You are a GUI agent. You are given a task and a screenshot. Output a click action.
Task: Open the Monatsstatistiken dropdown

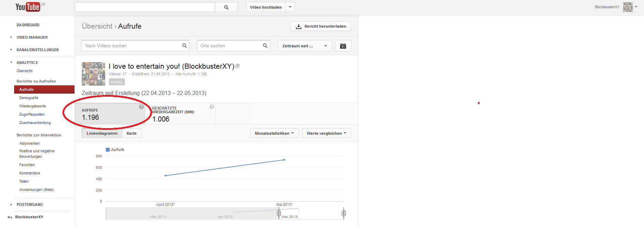click(274, 133)
